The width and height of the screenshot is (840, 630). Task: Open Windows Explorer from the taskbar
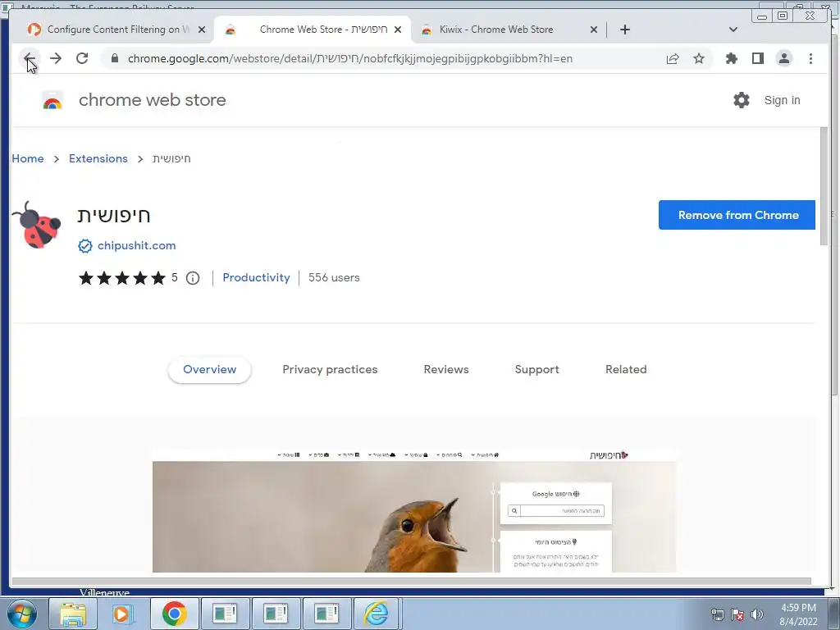tap(73, 614)
